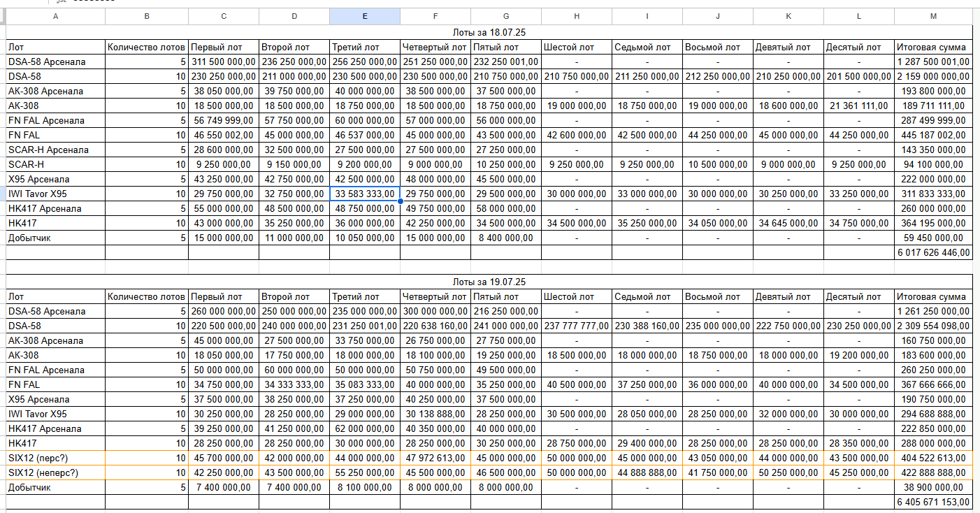
Task: Click grand total 6 017 626 446,00
Action: (934, 252)
